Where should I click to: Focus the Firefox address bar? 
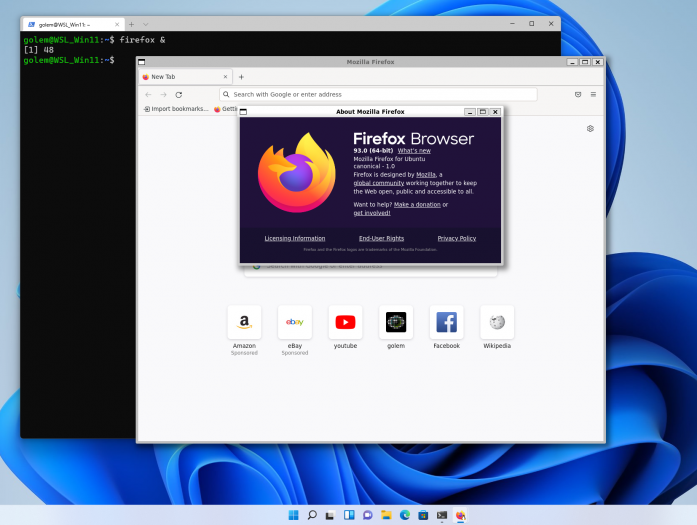378,94
